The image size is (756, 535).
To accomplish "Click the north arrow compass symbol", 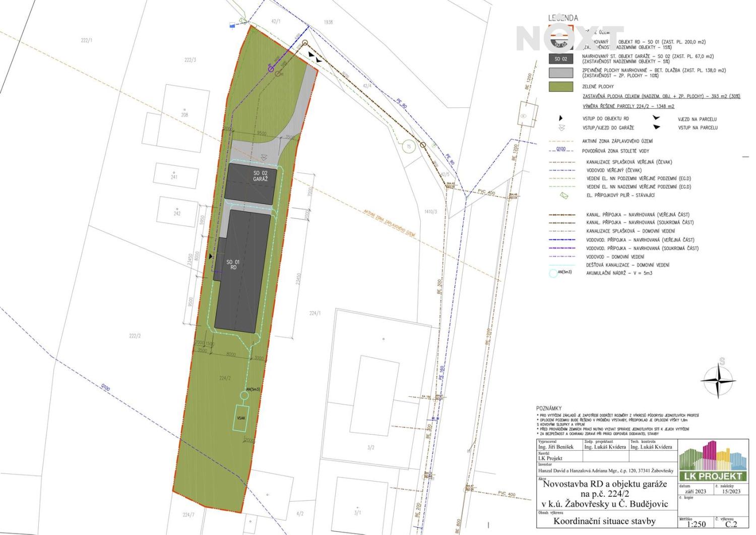I will [x=718, y=380].
